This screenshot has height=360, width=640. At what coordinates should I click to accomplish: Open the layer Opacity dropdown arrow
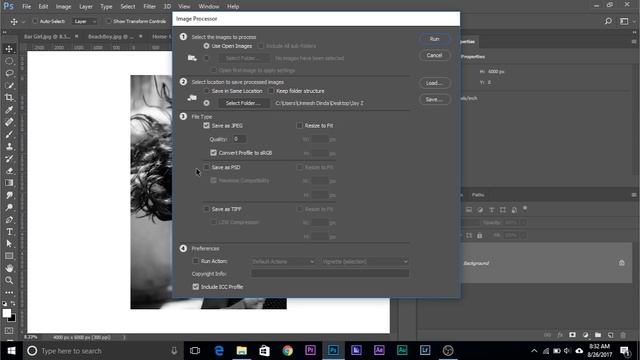523,222
